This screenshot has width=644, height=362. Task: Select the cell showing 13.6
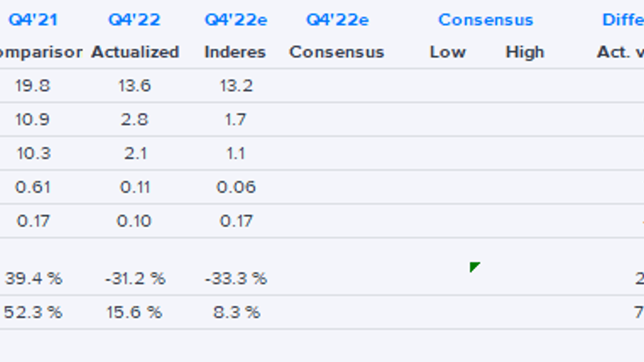pos(135,86)
